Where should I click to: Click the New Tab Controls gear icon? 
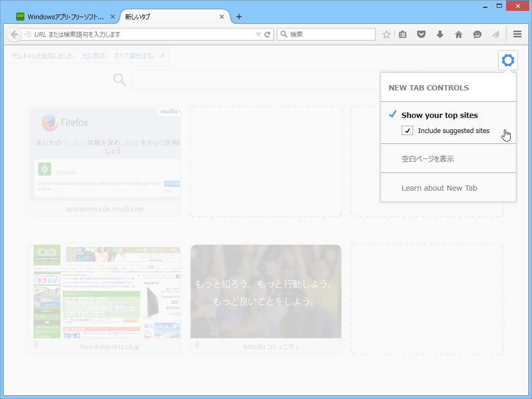pyautogui.click(x=508, y=60)
